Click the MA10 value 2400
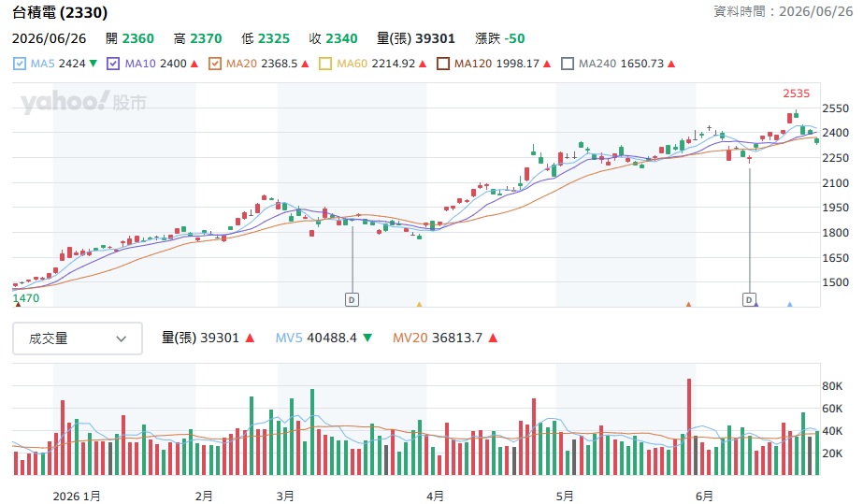This screenshot has width=863, height=504. click(x=173, y=64)
